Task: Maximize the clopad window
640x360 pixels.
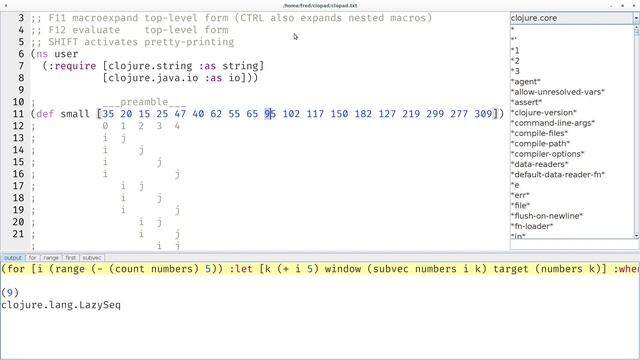Action: (622, 6)
